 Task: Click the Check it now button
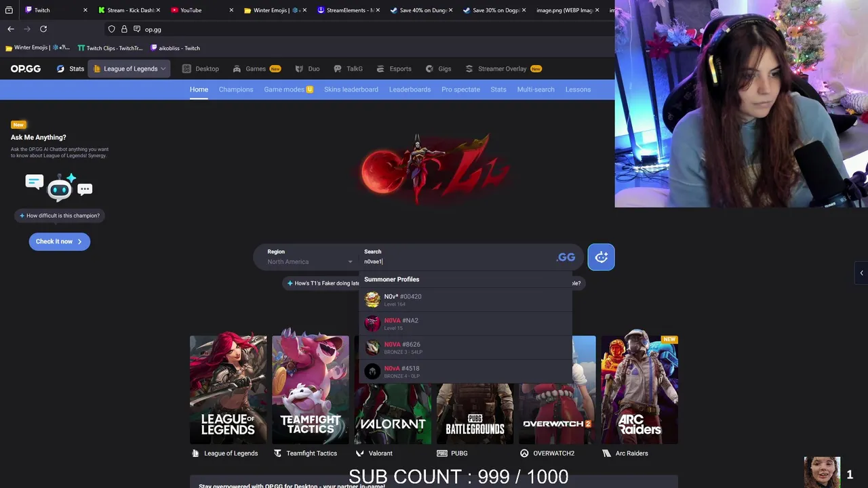tap(59, 241)
